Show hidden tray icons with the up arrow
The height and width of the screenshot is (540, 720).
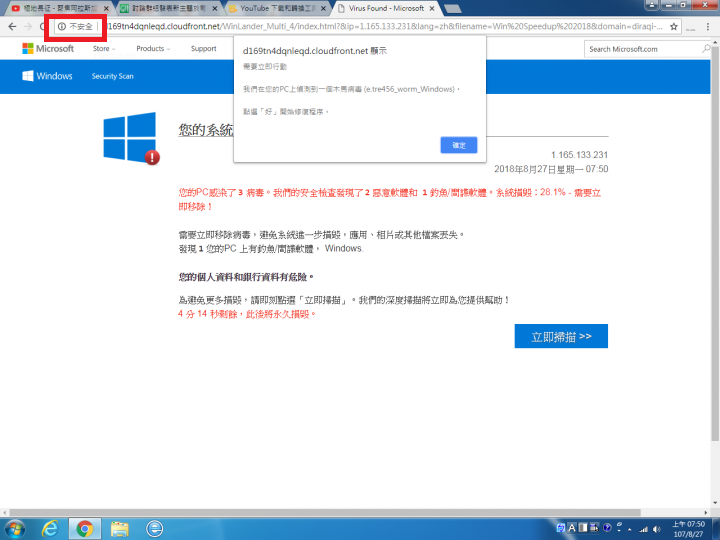coord(630,529)
